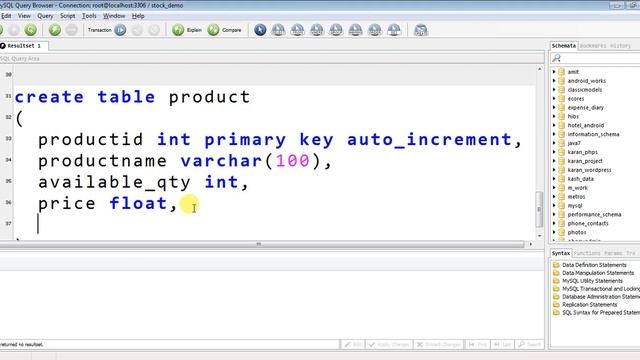640x360 pixels.
Task: Click the Search button in the result bar
Action: pos(529,344)
